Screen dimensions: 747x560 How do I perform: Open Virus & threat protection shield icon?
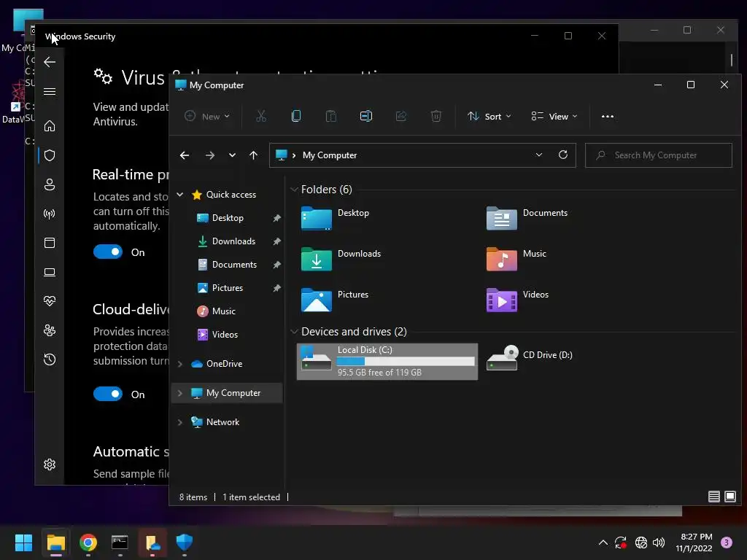50,155
